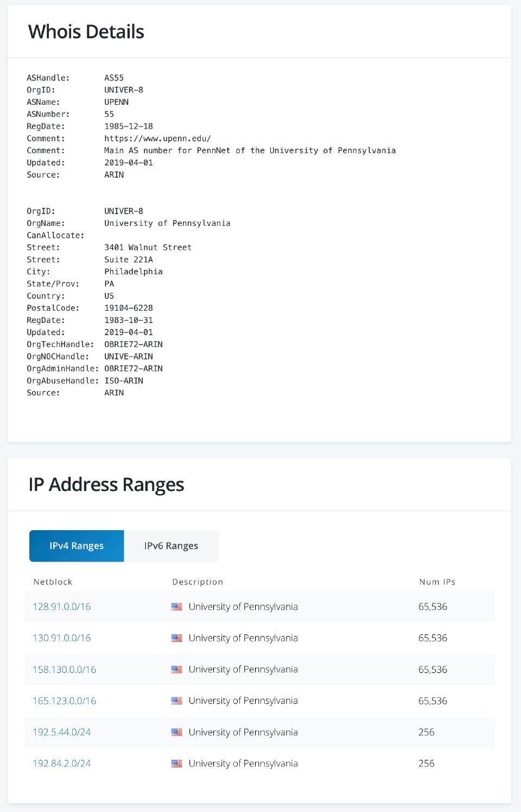Select the IPv4 Ranges tab
Viewport: 521px width, 812px height.
click(x=77, y=546)
